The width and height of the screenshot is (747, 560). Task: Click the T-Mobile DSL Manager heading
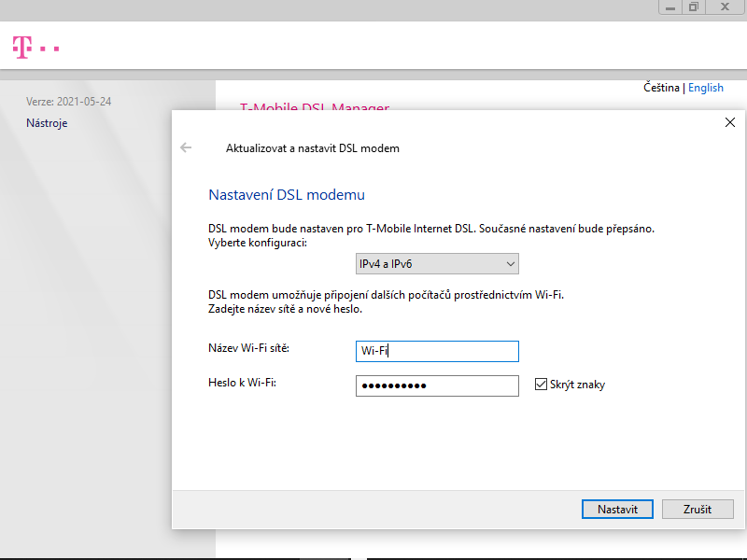pyautogui.click(x=315, y=106)
